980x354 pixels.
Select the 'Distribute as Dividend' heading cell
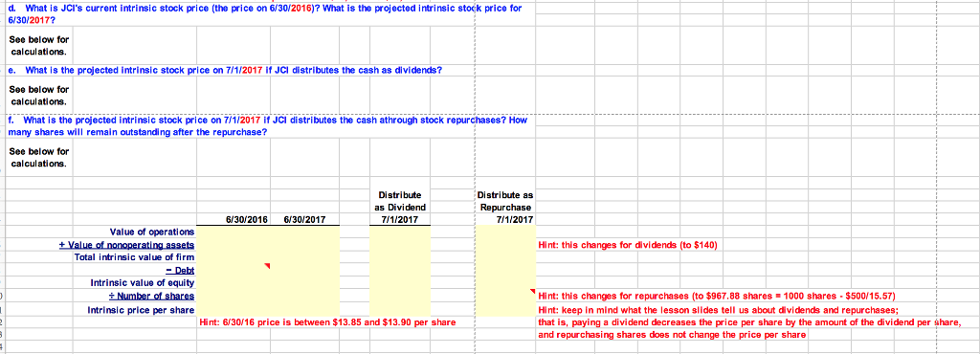[400, 201]
